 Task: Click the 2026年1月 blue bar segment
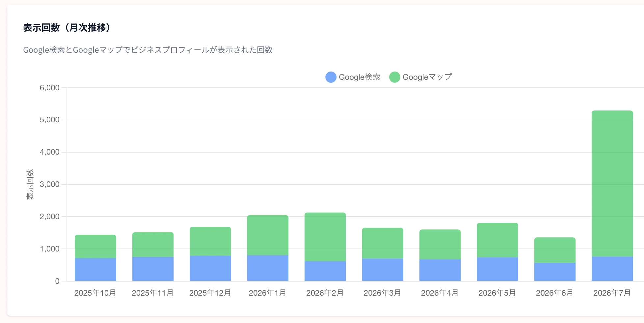(x=268, y=268)
